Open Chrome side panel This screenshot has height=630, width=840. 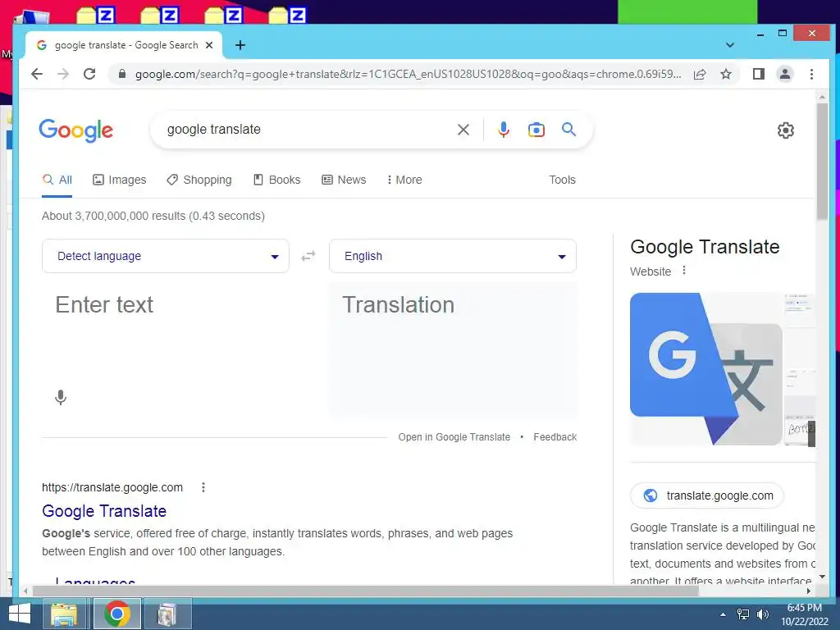759,74
